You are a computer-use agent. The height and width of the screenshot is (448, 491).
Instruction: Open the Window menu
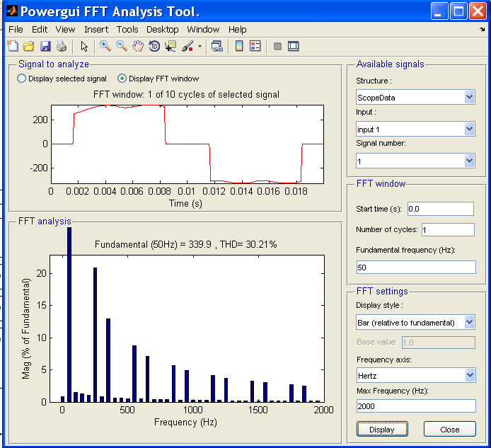(203, 30)
